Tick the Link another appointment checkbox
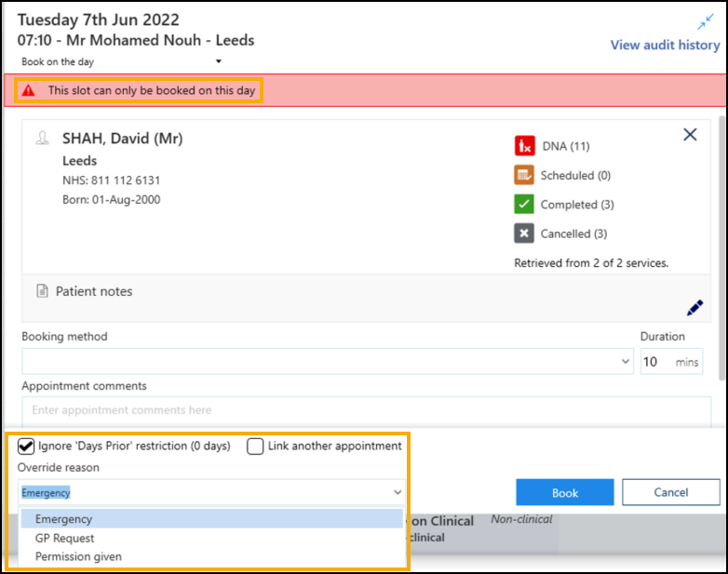The width and height of the screenshot is (728, 574). [x=255, y=447]
